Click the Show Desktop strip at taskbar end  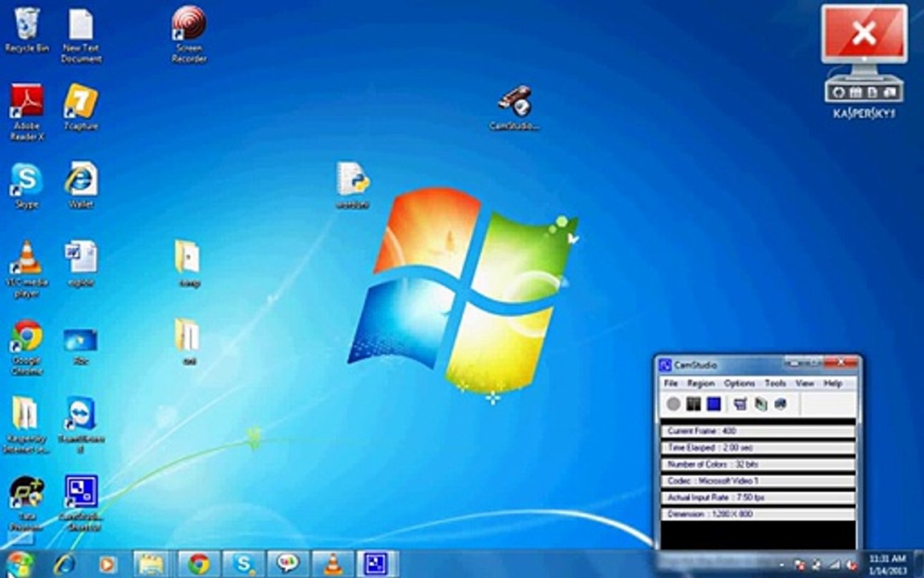[919, 564]
